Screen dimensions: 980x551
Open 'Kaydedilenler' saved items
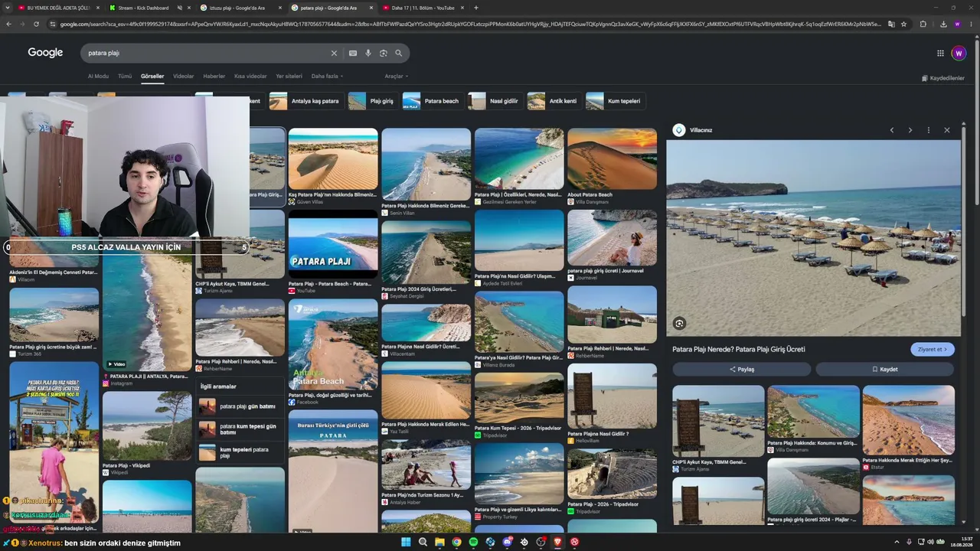coord(943,78)
